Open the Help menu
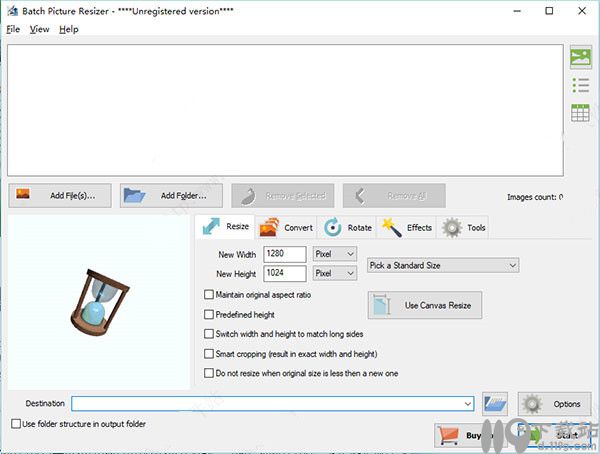Screen dimensions: 600x454 coord(69,29)
